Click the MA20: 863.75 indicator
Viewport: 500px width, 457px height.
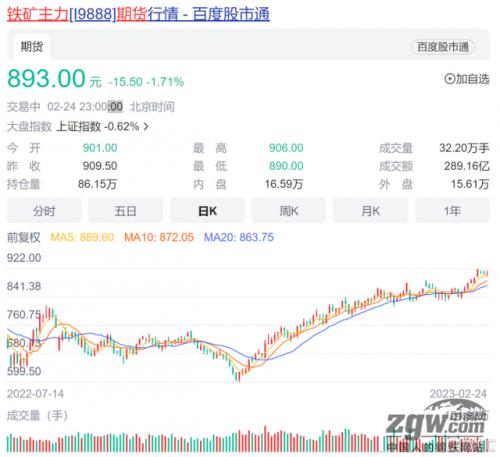(239, 237)
